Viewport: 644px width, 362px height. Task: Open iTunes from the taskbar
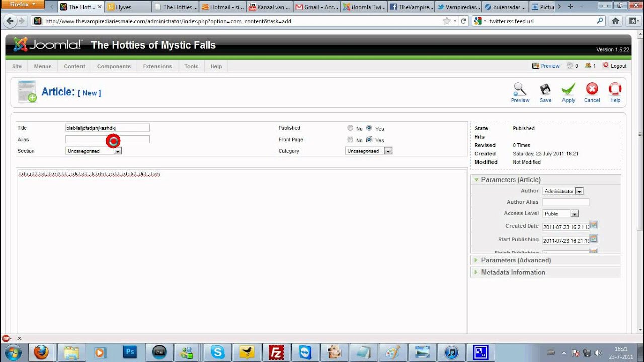(451, 352)
